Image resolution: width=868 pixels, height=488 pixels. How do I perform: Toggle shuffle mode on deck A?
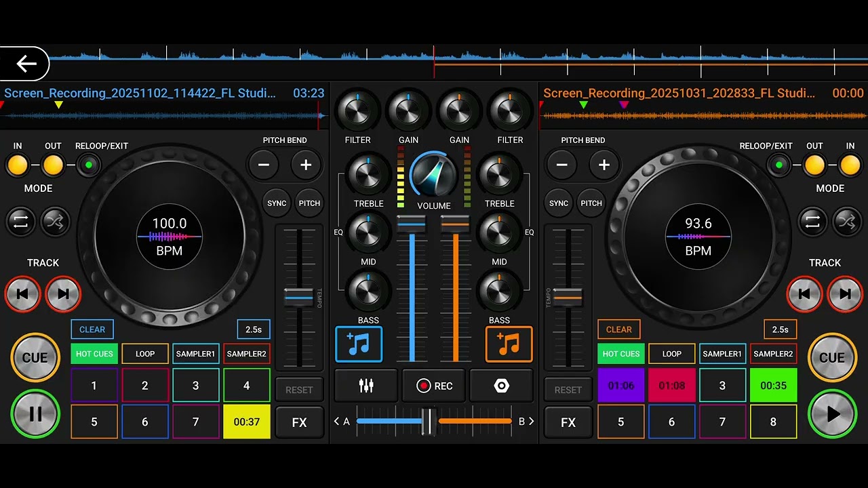coord(56,221)
